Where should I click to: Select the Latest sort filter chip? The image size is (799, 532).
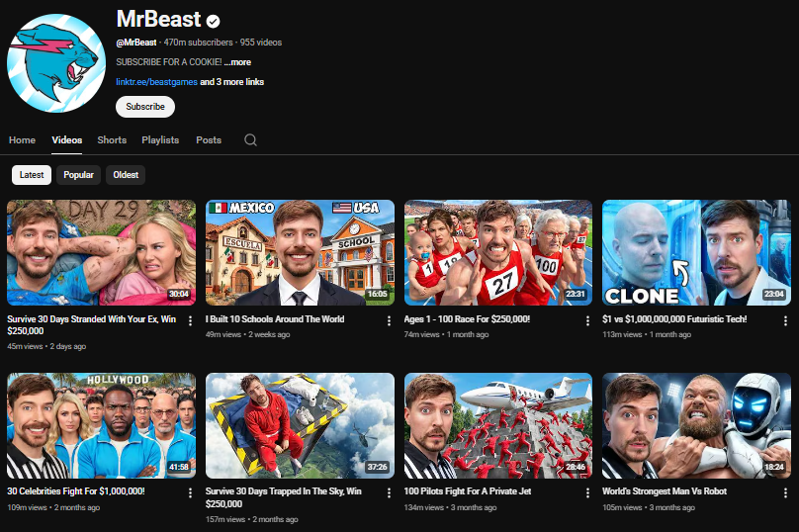(32, 175)
